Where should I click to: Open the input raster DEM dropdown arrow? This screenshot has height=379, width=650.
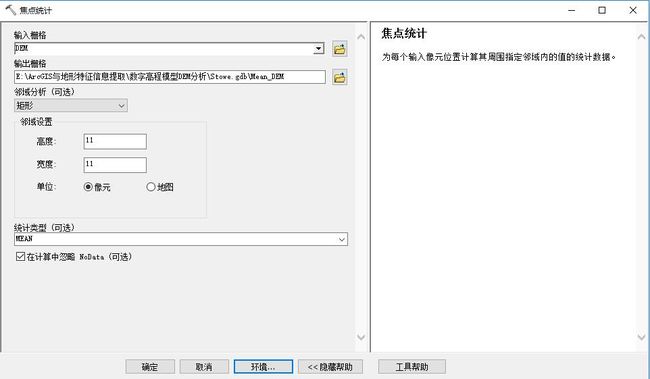(x=318, y=49)
